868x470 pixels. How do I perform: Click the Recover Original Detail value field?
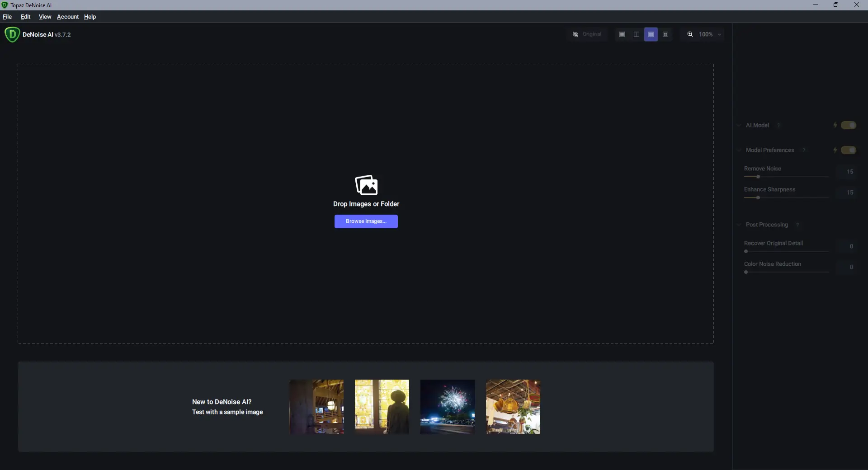pos(846,246)
